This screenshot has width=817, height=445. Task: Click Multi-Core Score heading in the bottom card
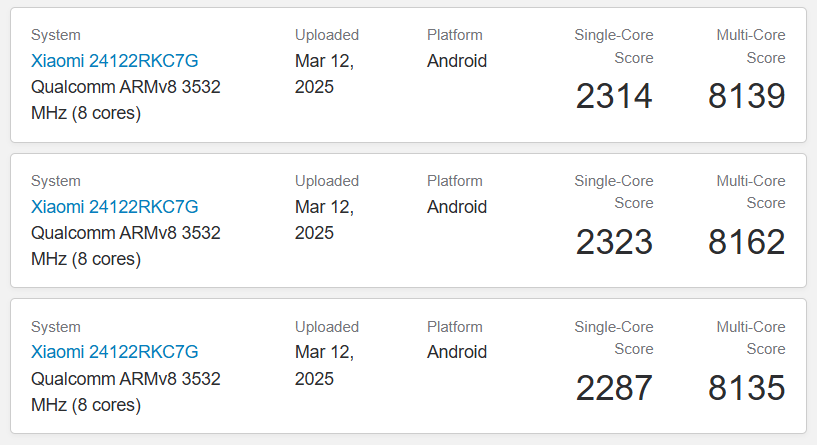point(751,338)
